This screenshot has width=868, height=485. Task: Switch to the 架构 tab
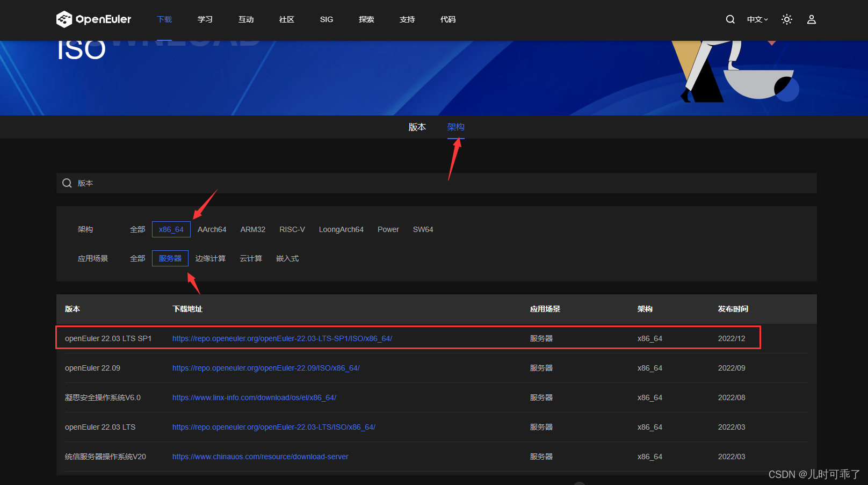(x=456, y=127)
